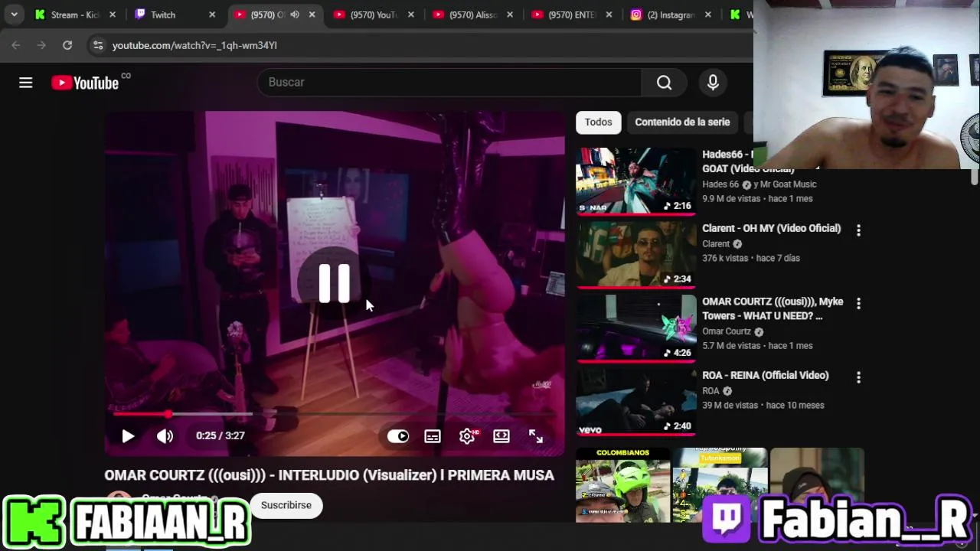Open options for ROA - REINA video

(858, 377)
